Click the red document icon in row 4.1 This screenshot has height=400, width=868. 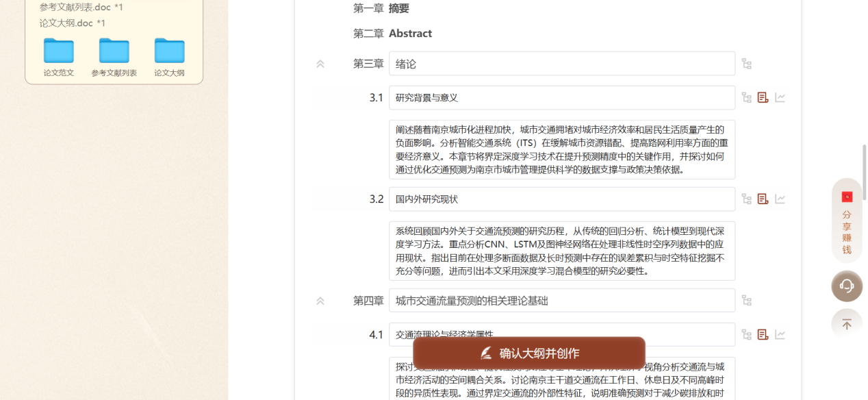click(x=763, y=335)
